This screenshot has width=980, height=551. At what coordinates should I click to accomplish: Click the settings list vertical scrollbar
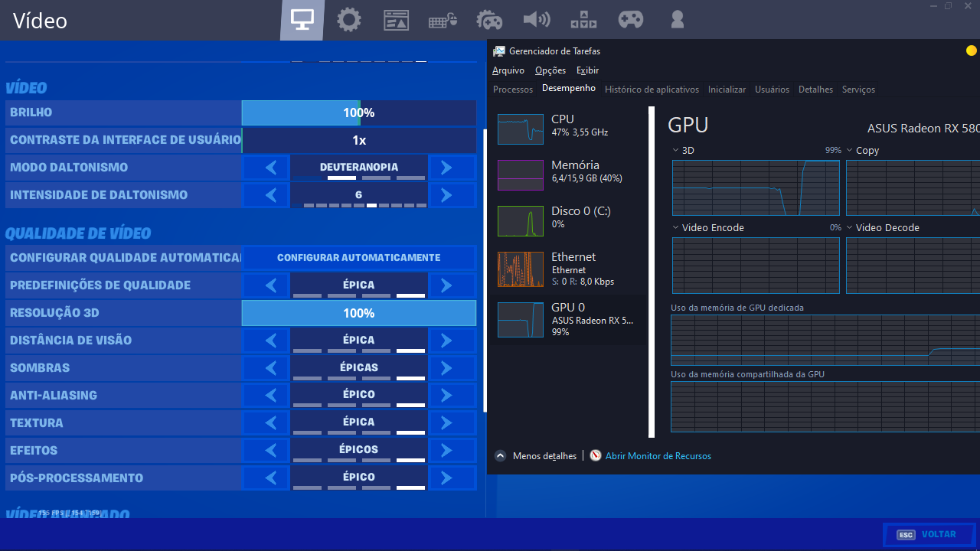point(485,271)
